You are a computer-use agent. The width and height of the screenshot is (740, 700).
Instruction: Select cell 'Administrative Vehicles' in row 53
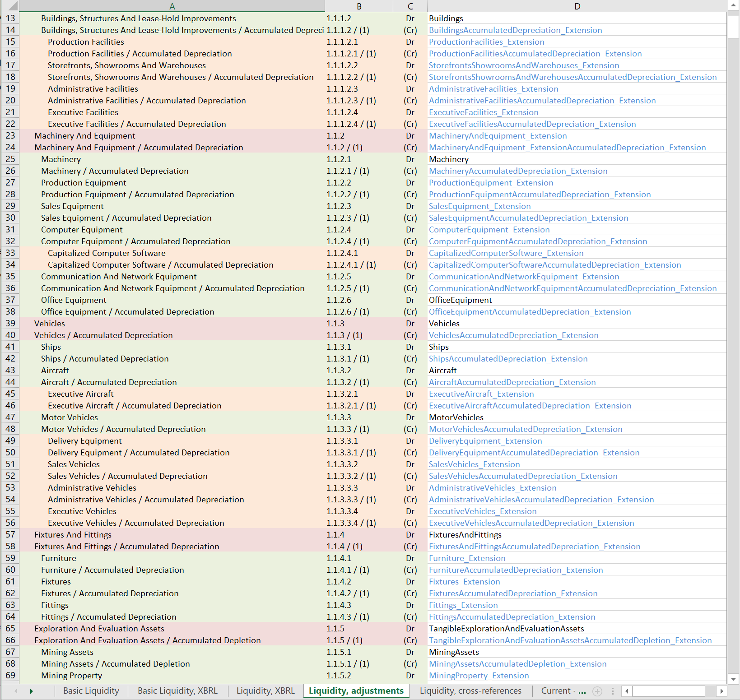tap(172, 487)
